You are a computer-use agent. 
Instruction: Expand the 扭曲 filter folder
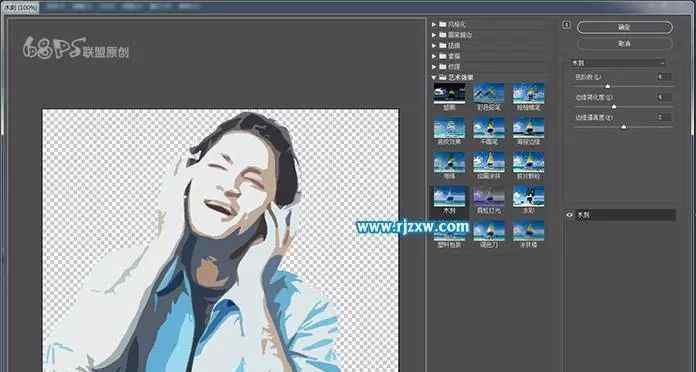point(435,45)
